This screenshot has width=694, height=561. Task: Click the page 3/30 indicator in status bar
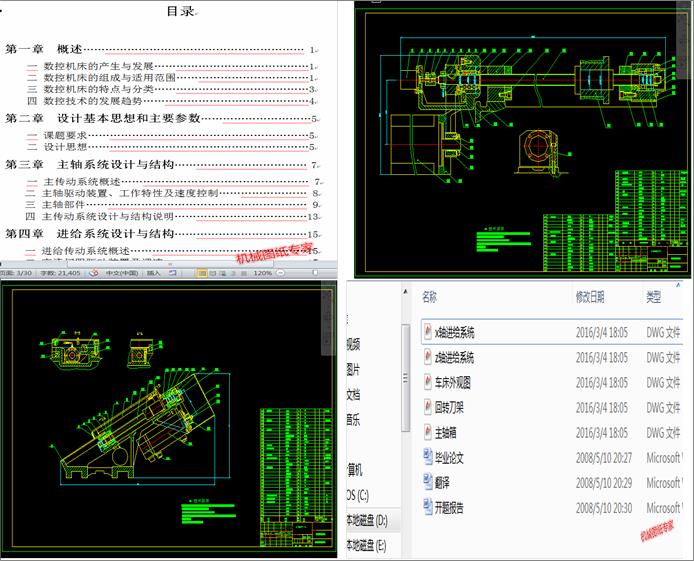(x=16, y=273)
